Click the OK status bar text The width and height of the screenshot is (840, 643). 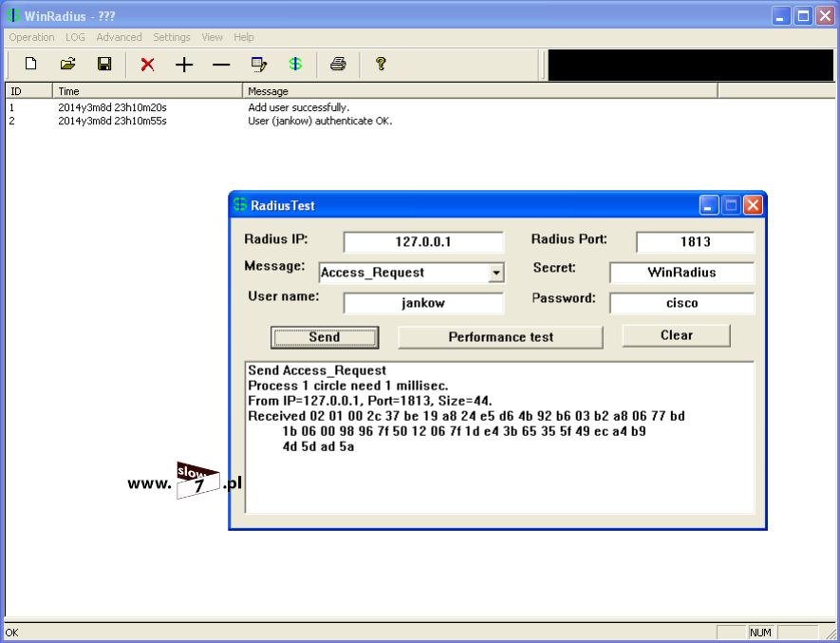coord(11,633)
